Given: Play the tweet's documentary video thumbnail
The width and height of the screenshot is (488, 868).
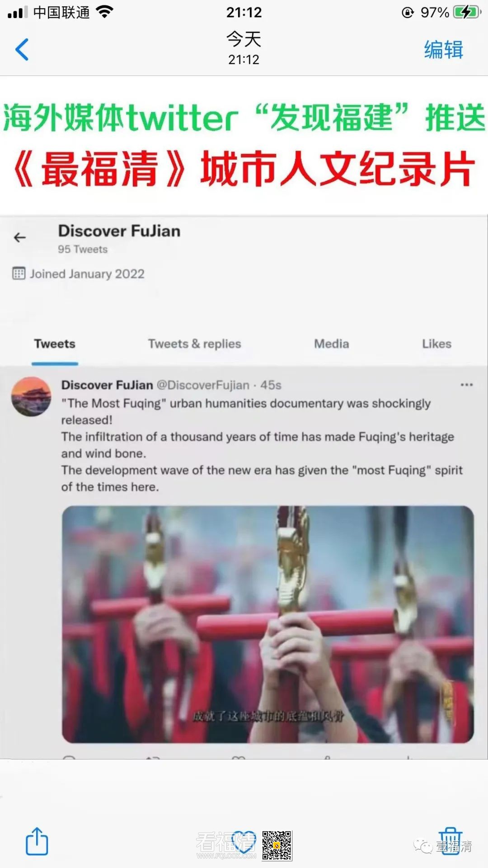Looking at the screenshot, I should [x=268, y=624].
